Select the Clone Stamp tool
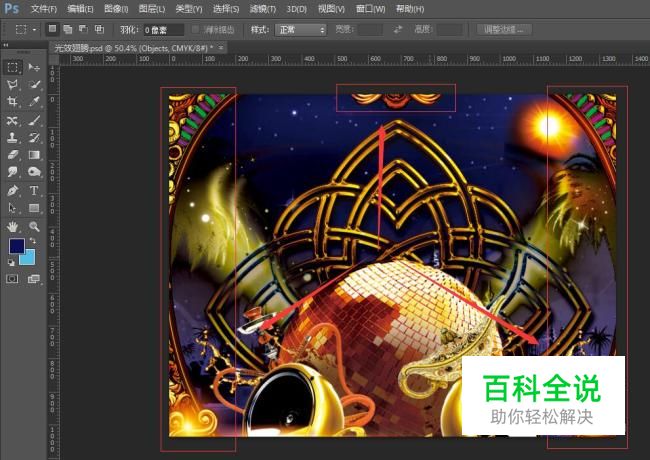 [12, 138]
